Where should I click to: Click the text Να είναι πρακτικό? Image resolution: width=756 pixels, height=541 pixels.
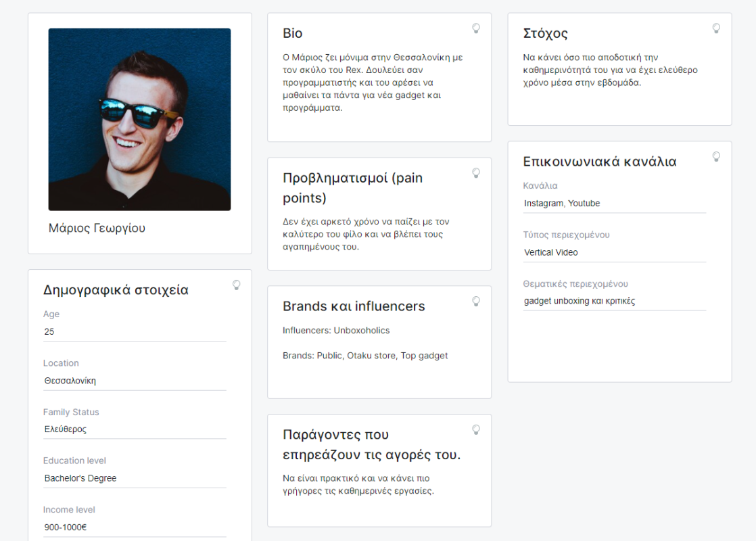(x=358, y=485)
